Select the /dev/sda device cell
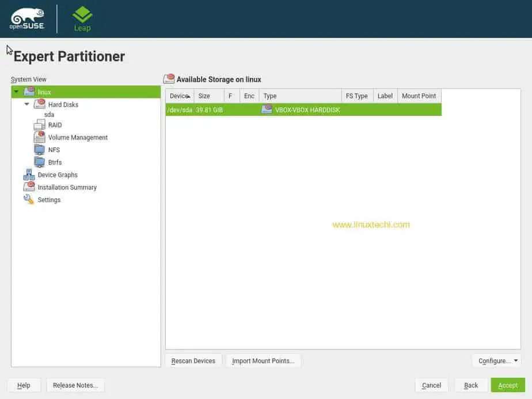Viewport: 532px width, 399px height. tap(180, 110)
